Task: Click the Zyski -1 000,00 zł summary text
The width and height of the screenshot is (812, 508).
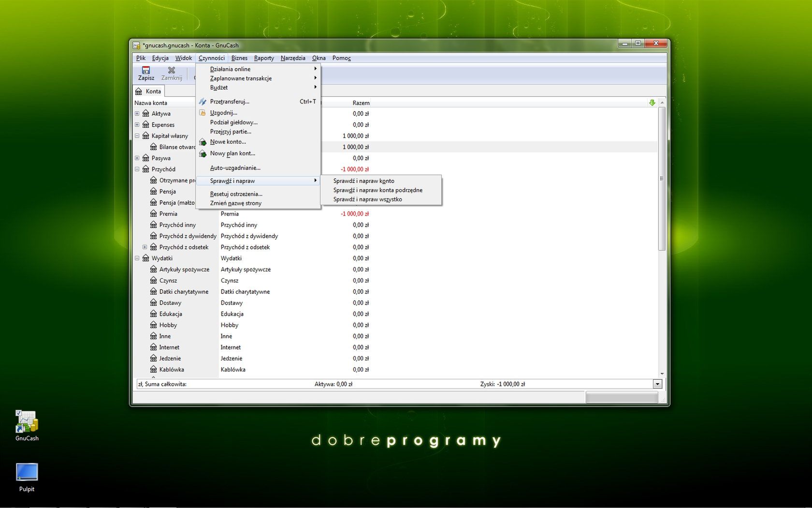Action: pos(502,384)
